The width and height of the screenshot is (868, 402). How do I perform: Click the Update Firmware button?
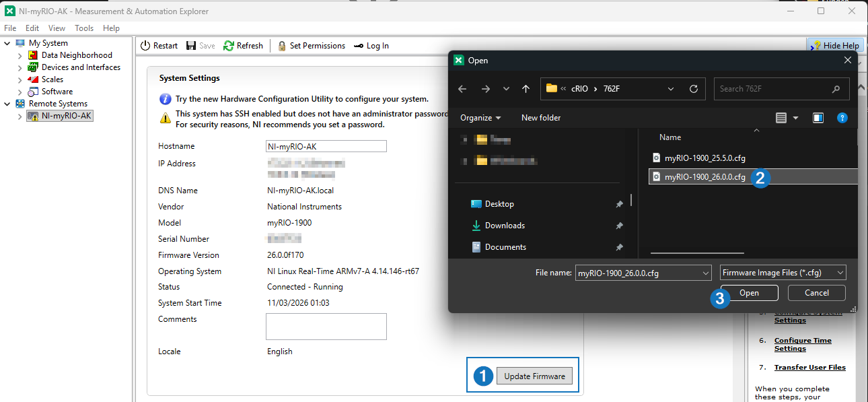[x=534, y=376]
